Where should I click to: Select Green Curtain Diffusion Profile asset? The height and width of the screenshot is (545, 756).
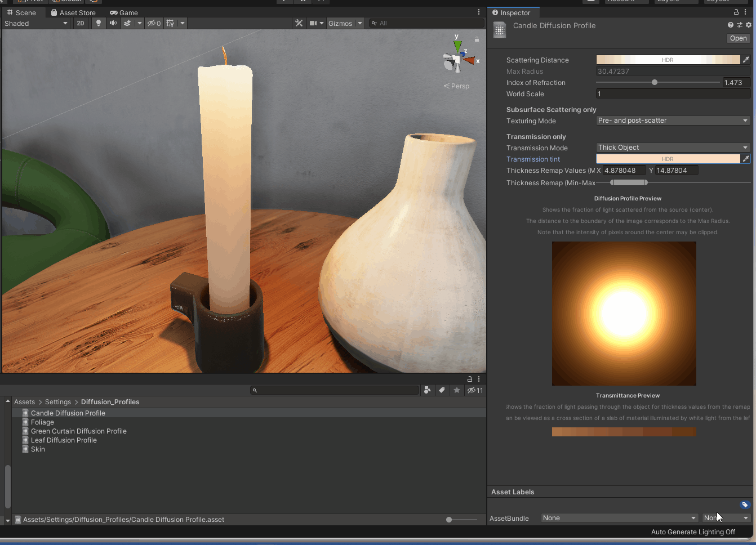click(x=78, y=431)
